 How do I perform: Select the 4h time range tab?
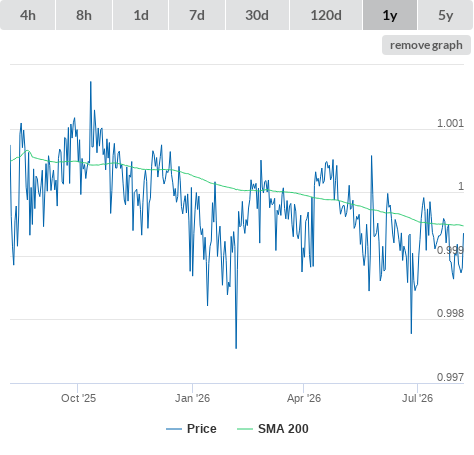[x=28, y=15]
